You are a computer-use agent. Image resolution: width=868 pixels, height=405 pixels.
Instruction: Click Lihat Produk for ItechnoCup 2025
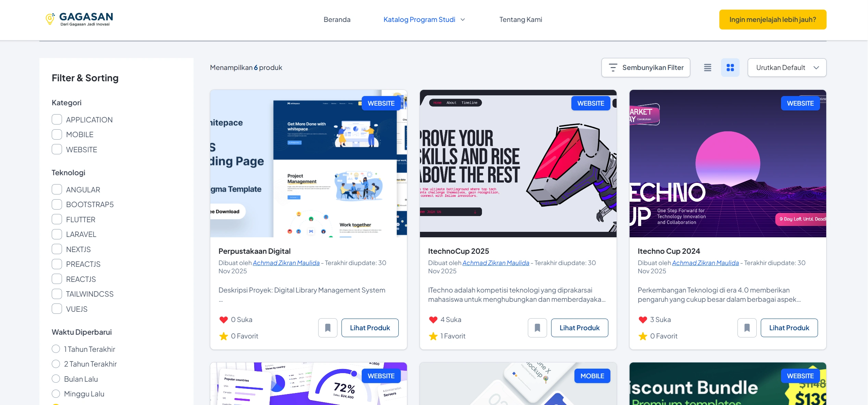(579, 328)
